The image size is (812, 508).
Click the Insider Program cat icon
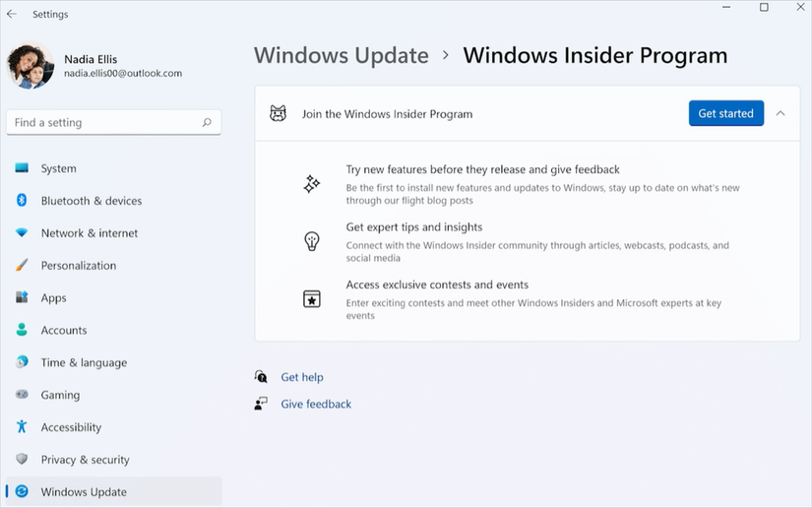pyautogui.click(x=279, y=113)
